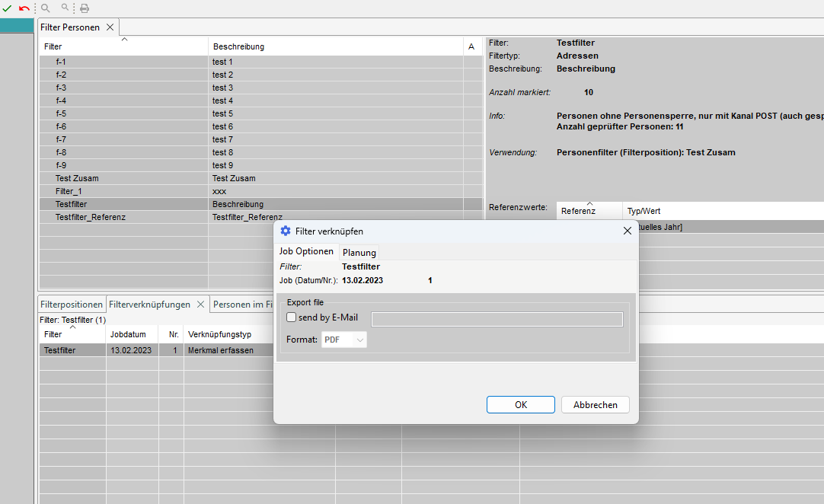Click the printer icon in toolbar
Screen dimensions: 824x504
[85, 8]
